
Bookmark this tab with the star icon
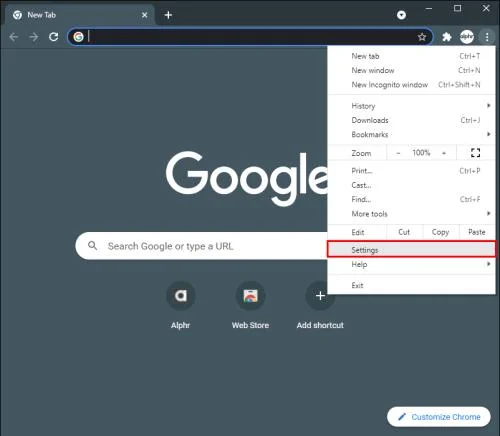coord(422,37)
